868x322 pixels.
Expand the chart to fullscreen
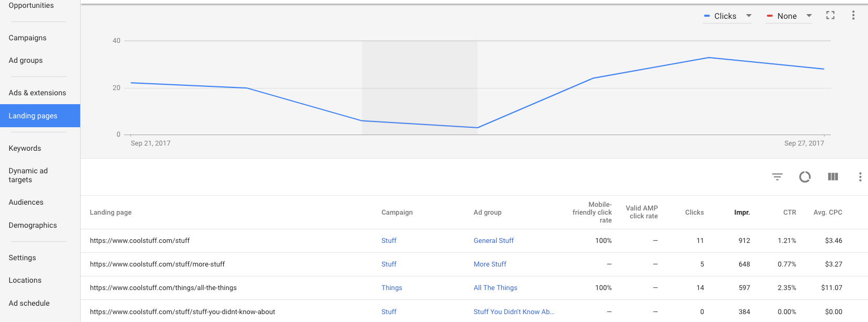point(830,15)
